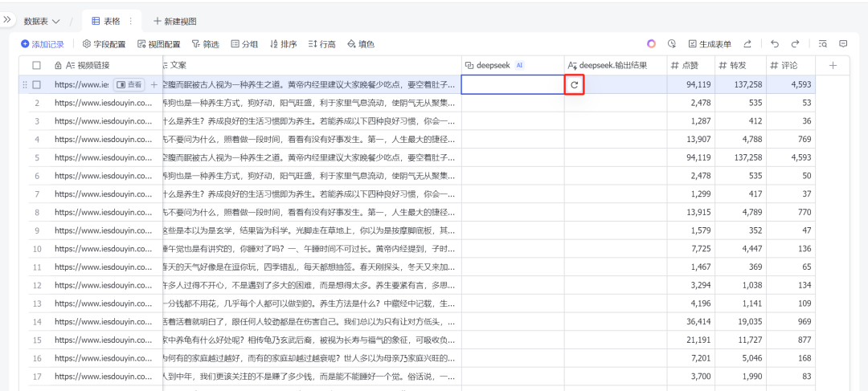Image resolution: width=868 pixels, height=391 pixels.
Task: Open the find records search icon
Action: click(x=823, y=43)
